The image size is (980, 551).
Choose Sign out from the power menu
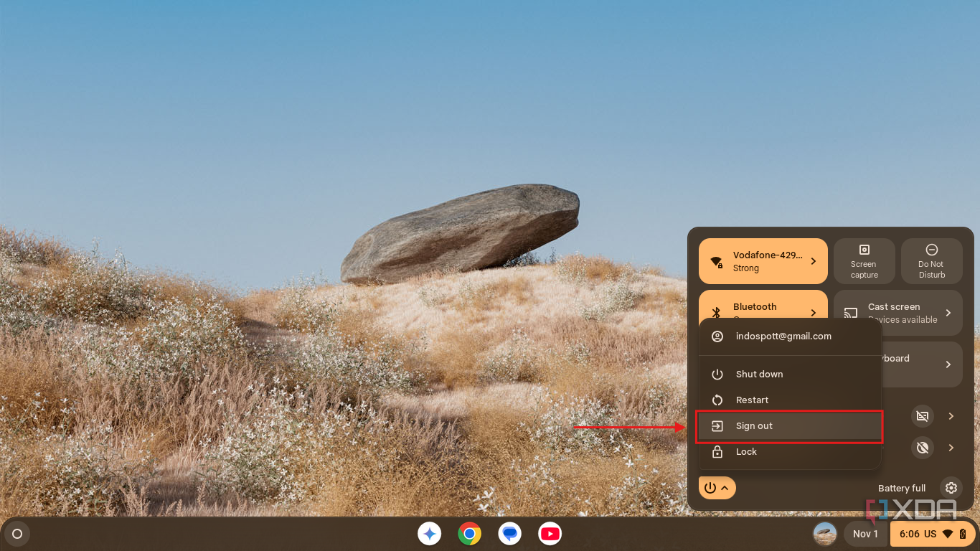point(789,426)
